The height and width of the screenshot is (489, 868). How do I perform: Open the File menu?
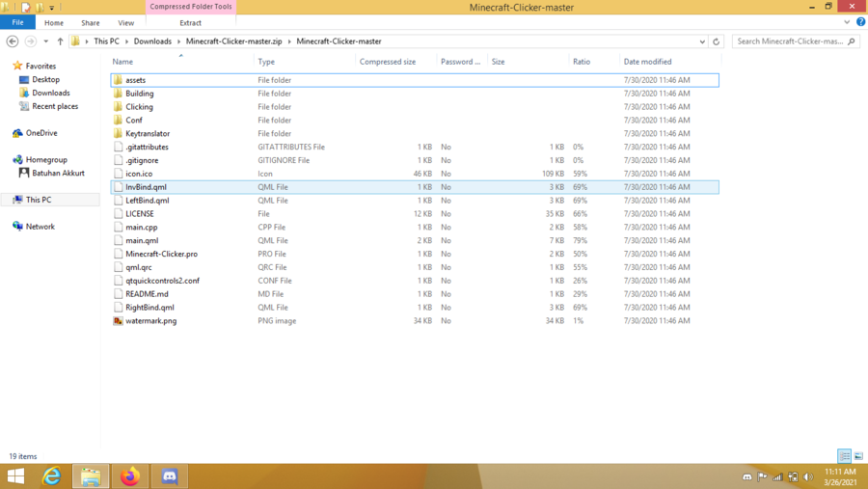tap(17, 23)
